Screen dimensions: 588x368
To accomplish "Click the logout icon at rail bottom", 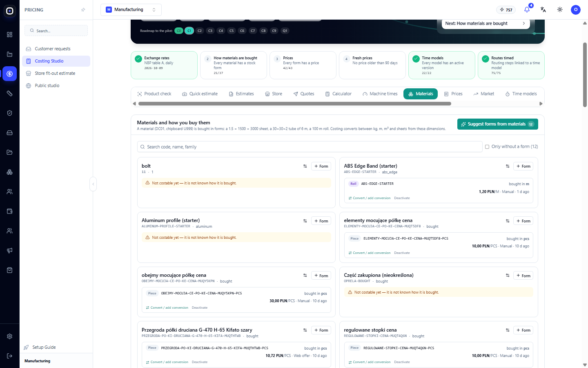I will [10, 356].
